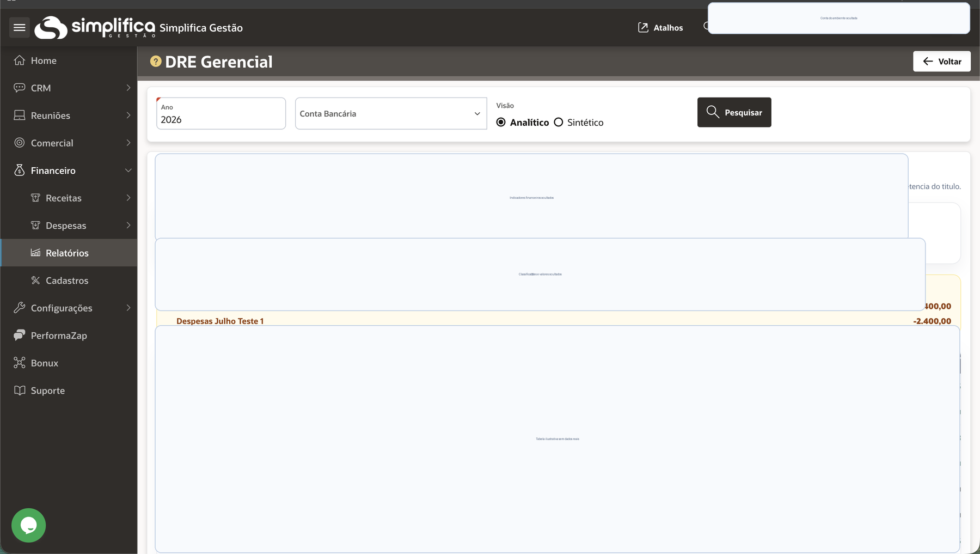Select the Analítico view radio button
Image resolution: width=980 pixels, height=554 pixels.
click(x=501, y=123)
